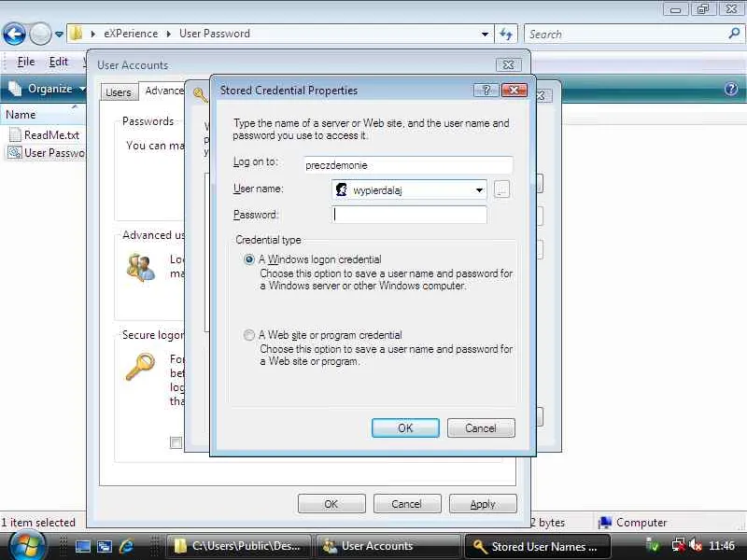Screen dimensions: 747x560
Task: Click the key icon of Stored User Names dialog
Action: point(201,95)
